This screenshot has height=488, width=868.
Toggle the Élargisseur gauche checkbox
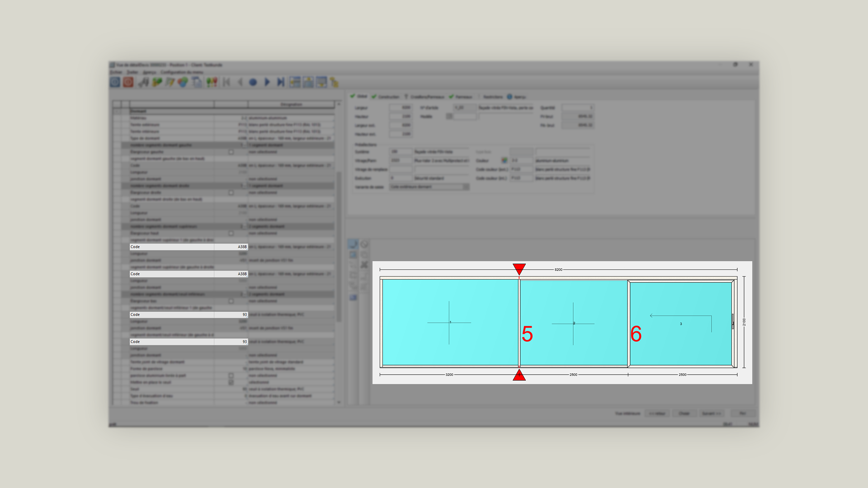231,152
